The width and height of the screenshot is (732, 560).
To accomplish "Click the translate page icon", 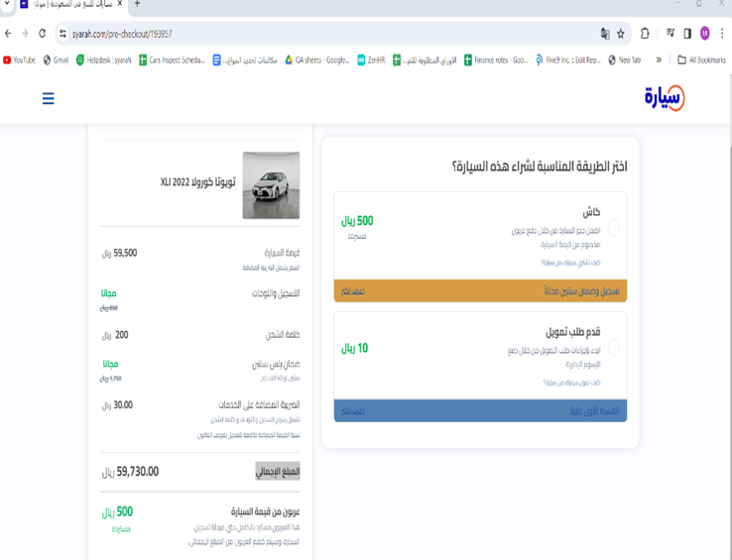I will pyautogui.click(x=605, y=34).
